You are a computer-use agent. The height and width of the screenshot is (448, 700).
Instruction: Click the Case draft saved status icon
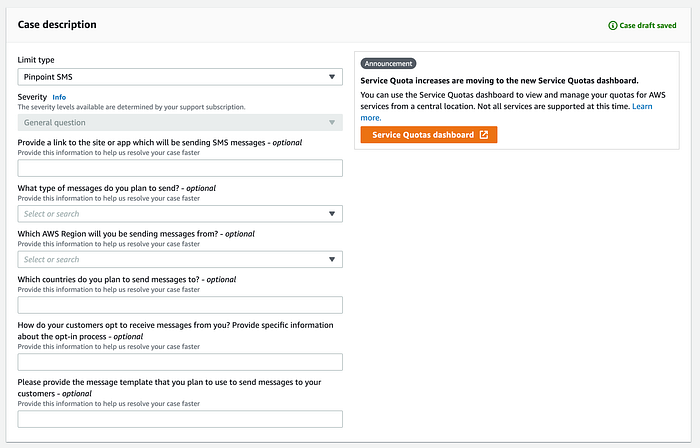[x=612, y=25]
